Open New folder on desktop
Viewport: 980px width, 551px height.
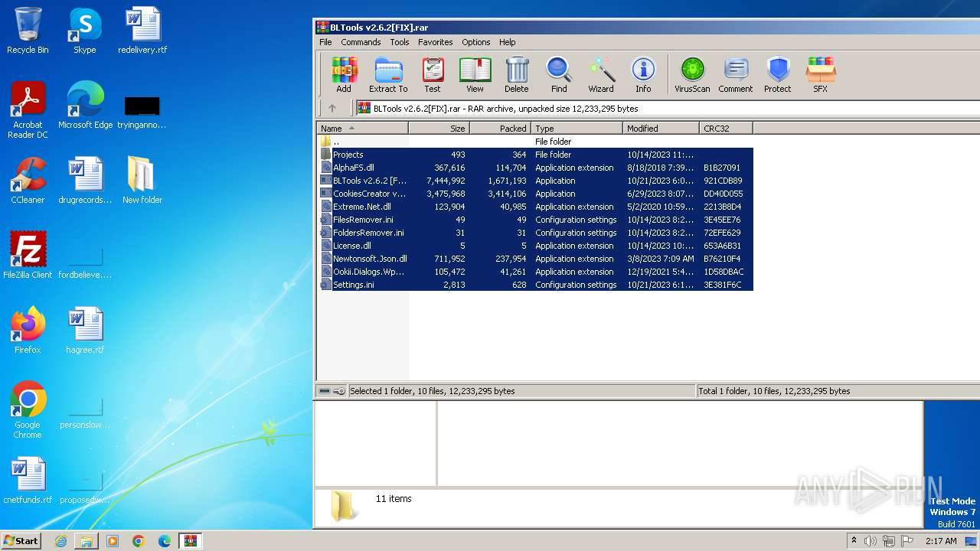(x=142, y=180)
